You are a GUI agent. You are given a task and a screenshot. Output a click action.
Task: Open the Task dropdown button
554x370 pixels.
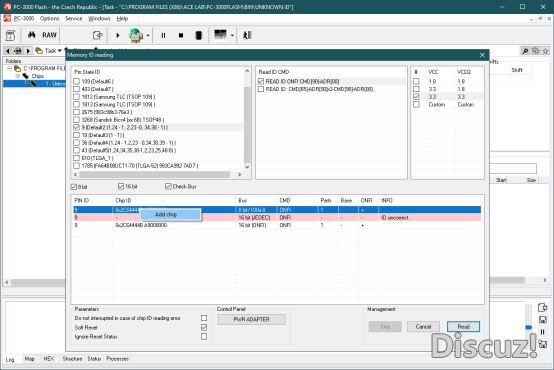point(49,51)
